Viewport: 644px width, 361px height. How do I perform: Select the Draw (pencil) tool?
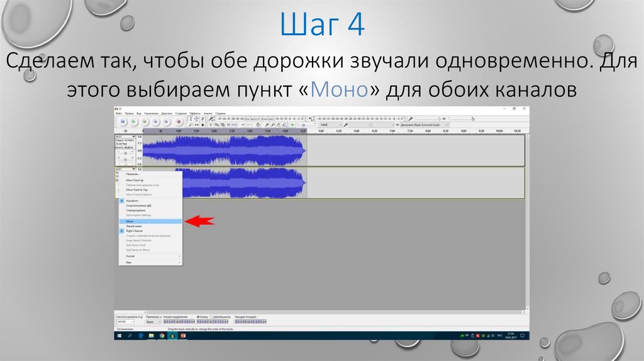[203, 119]
